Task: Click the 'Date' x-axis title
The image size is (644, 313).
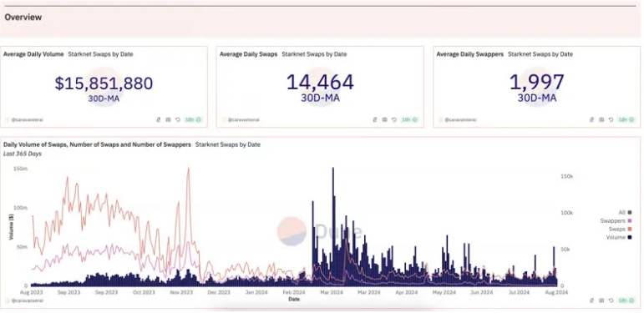Action: click(294, 300)
